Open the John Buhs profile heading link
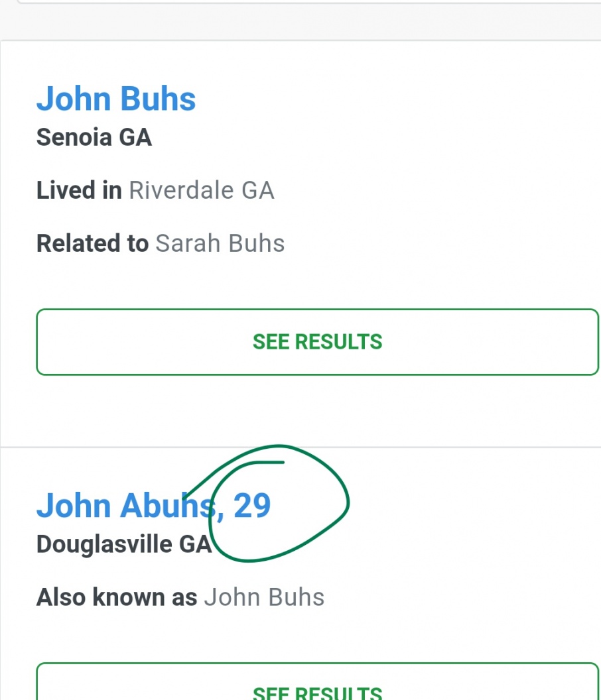The height and width of the screenshot is (700, 601). pos(116,98)
